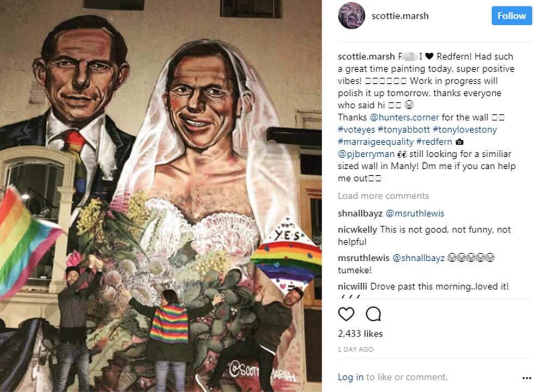This screenshot has width=534, height=392.
Task: Click the #redfern hashtag
Action: click(x=434, y=142)
